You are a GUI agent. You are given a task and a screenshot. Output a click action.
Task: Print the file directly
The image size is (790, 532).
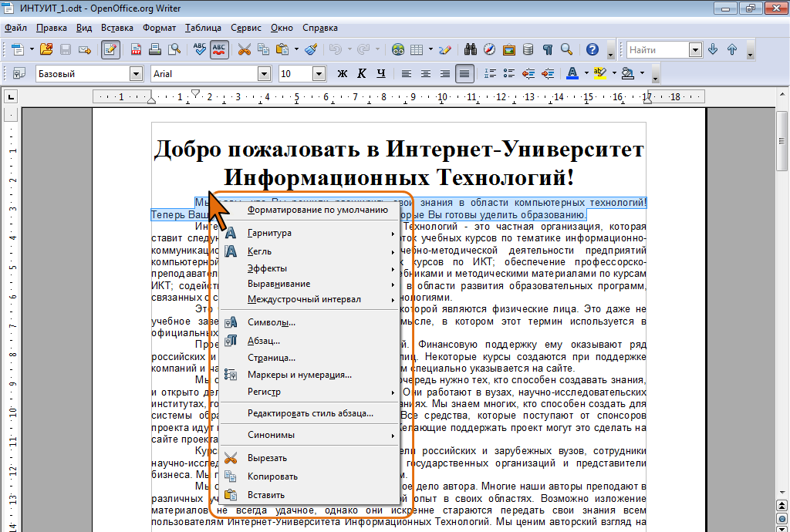tap(155, 49)
